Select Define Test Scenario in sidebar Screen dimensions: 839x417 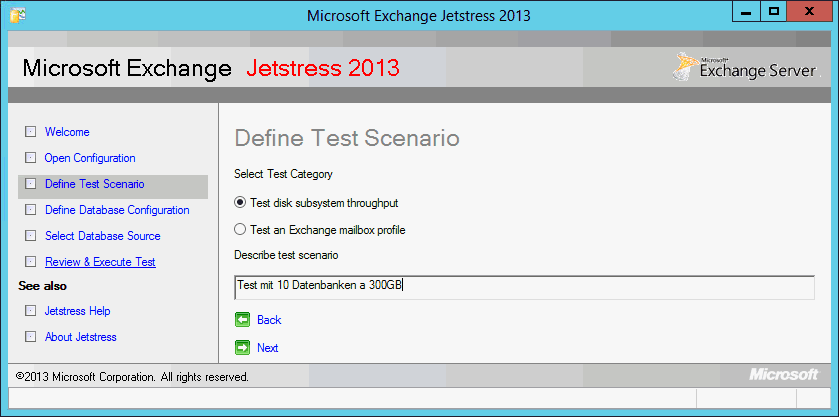[x=95, y=184]
